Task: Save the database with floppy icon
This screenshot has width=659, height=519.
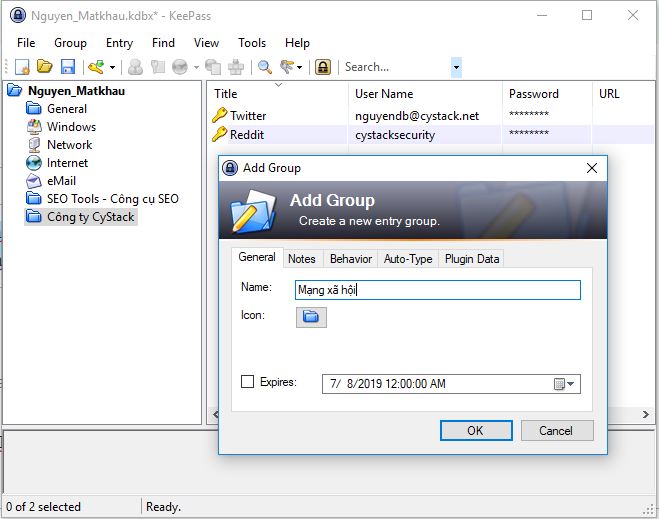Action: (x=68, y=67)
